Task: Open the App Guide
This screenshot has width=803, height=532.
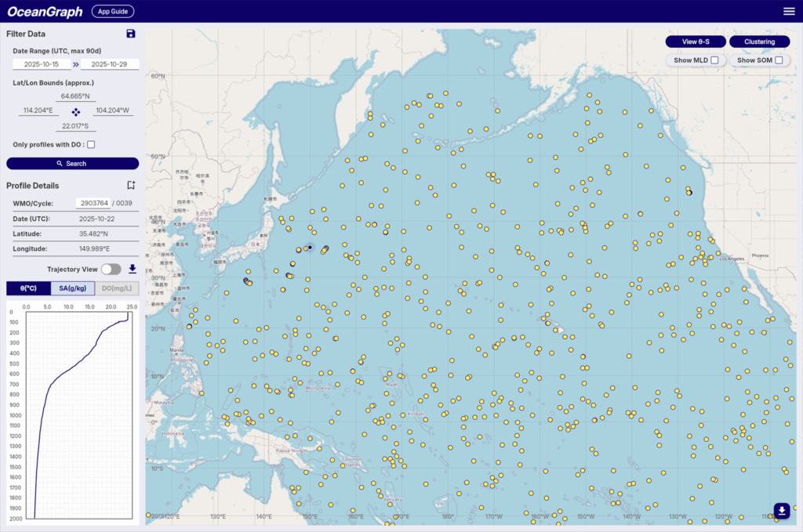Action: click(x=113, y=11)
